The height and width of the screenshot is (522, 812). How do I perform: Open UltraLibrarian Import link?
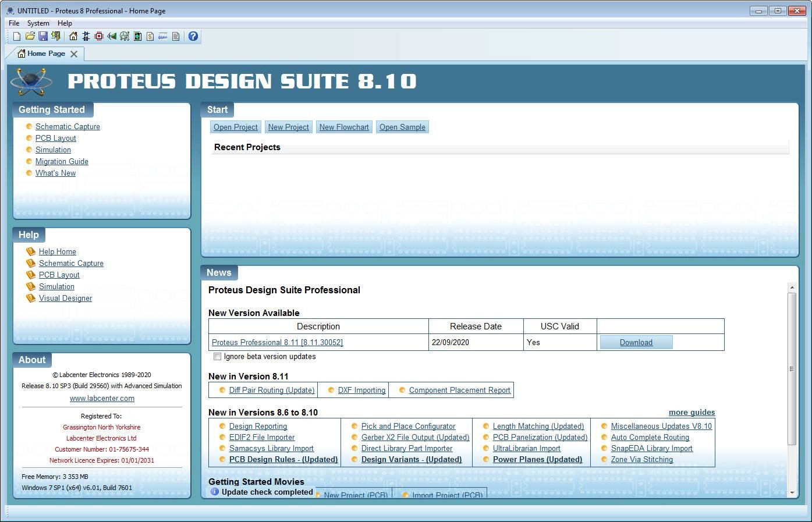(x=527, y=449)
